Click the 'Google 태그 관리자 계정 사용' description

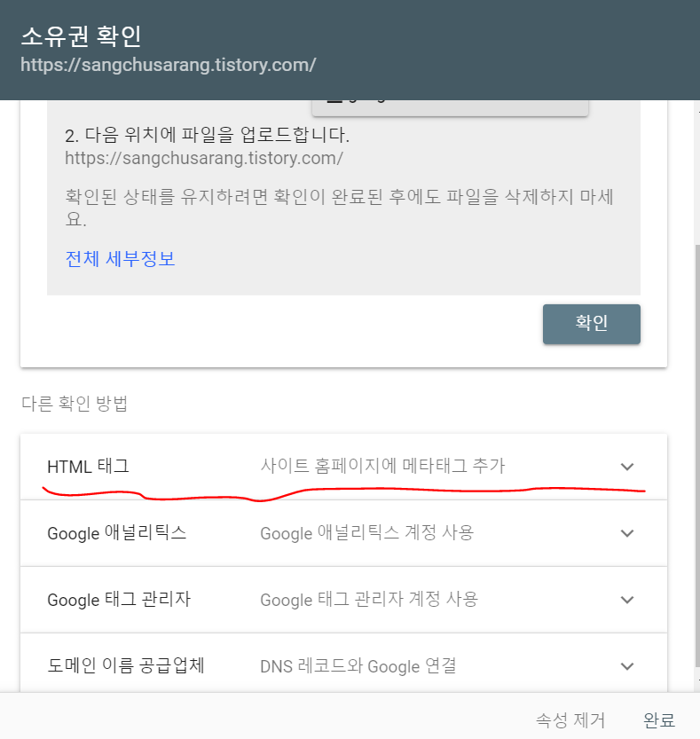point(369,600)
